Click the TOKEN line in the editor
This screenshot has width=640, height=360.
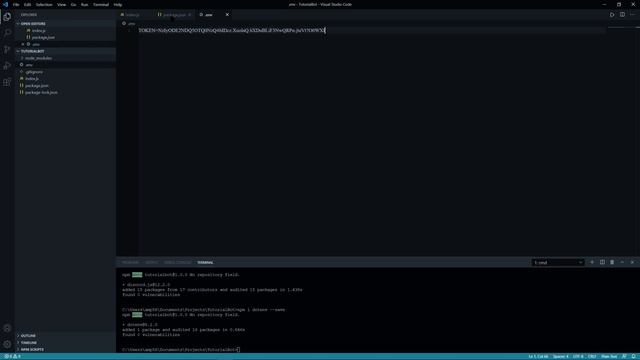coord(231,30)
